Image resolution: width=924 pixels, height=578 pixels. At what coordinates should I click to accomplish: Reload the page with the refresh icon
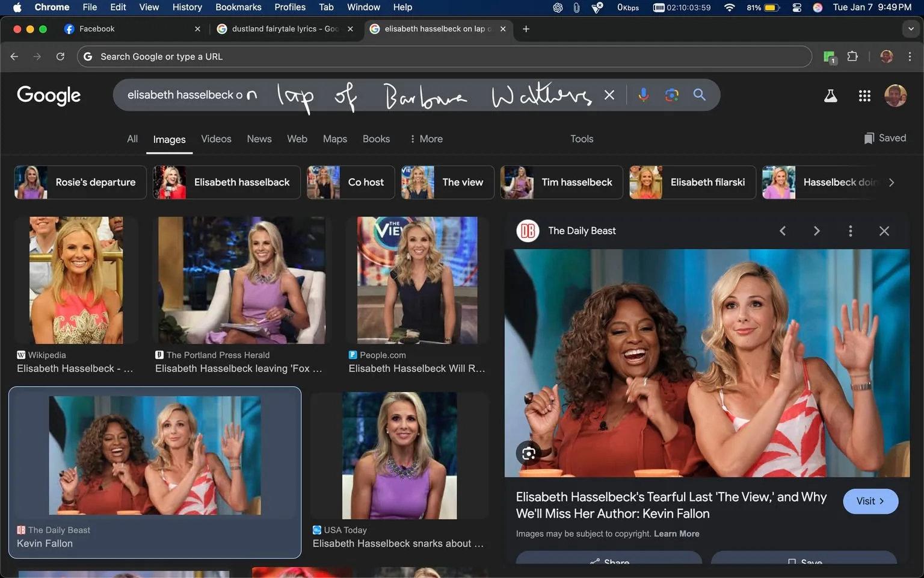click(x=60, y=56)
